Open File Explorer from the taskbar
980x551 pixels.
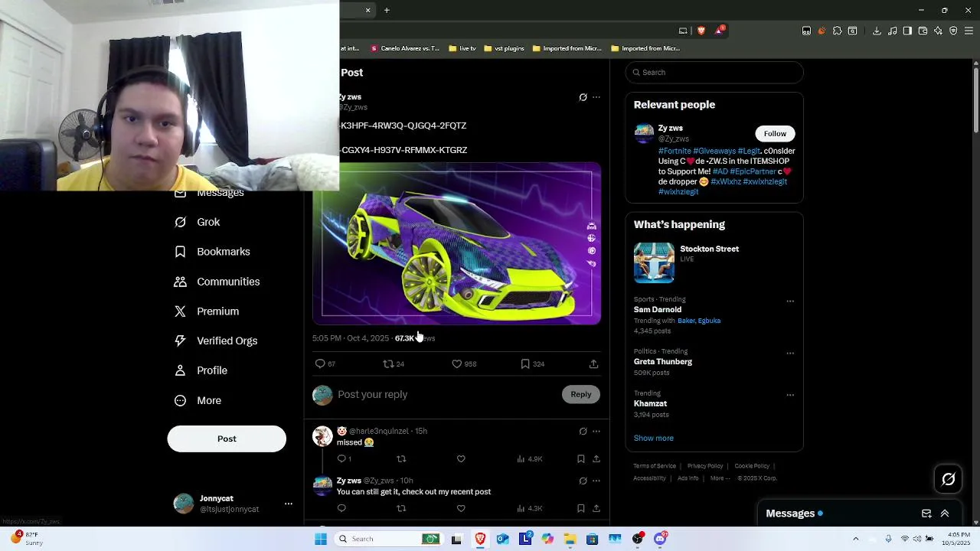(570, 539)
